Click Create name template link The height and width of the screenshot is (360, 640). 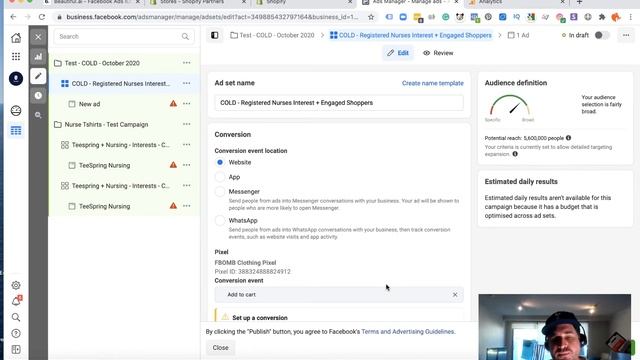(x=433, y=83)
